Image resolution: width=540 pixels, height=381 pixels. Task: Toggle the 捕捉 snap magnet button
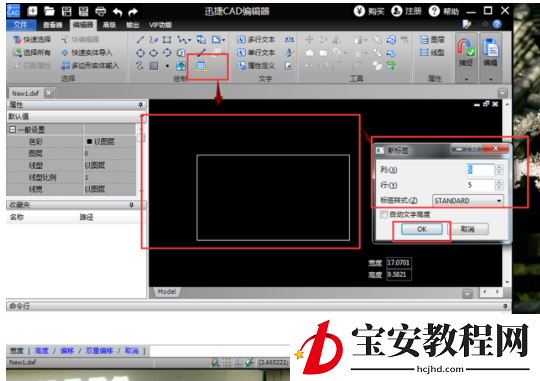466,53
